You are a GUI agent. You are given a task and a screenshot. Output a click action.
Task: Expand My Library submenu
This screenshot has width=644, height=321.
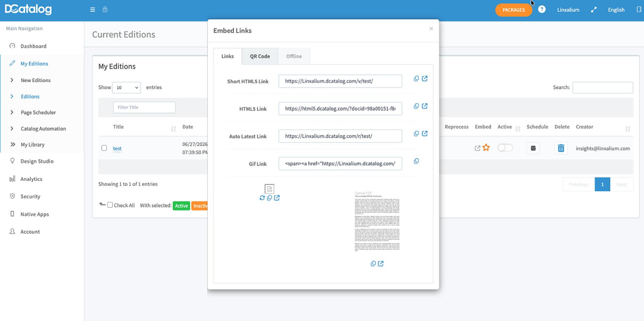tap(32, 144)
